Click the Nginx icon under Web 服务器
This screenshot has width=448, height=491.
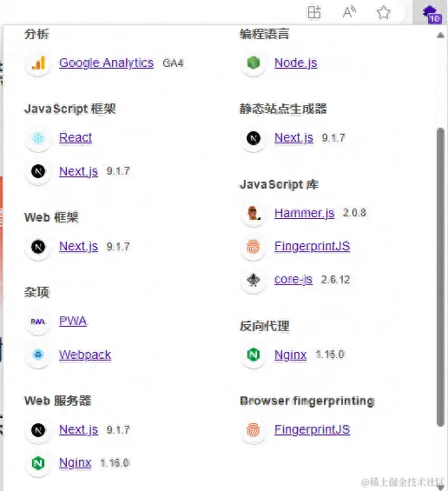38,463
